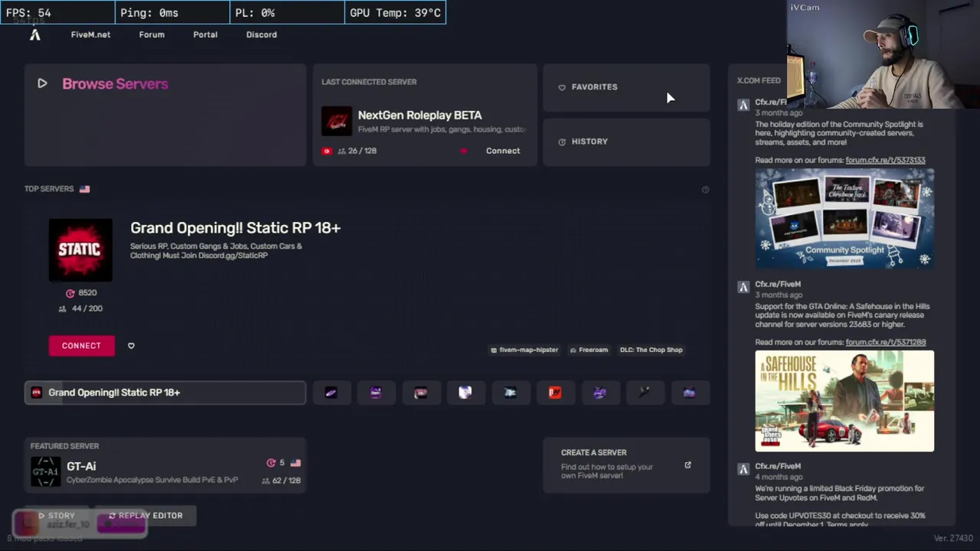Viewport: 980px width, 551px height.
Task: Open the Discord menu link
Action: coord(261,34)
